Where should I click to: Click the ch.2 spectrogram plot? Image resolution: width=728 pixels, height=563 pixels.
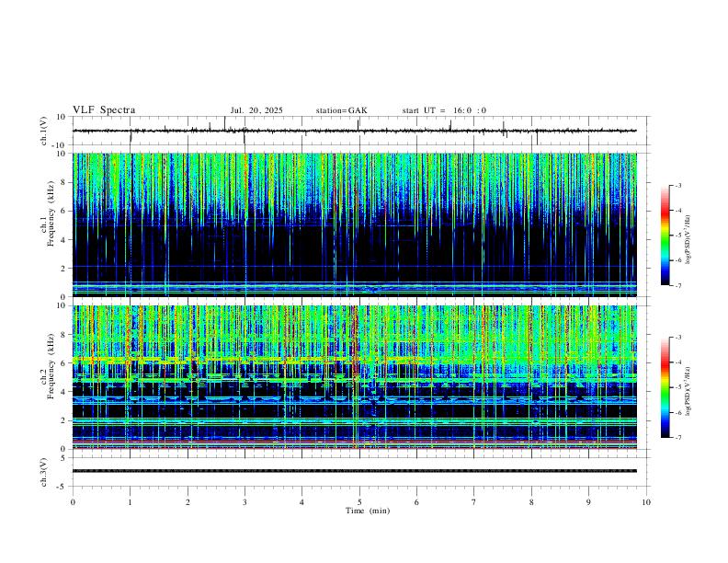click(x=354, y=377)
